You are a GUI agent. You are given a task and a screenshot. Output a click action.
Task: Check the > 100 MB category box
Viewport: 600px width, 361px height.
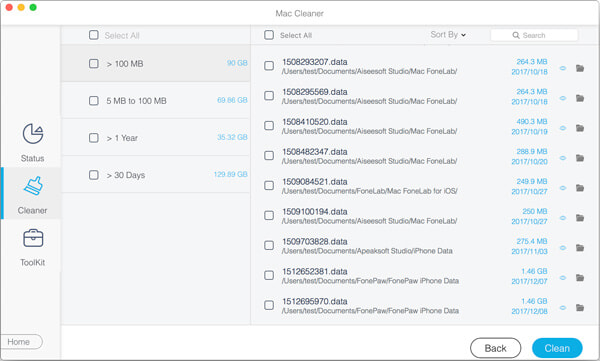tap(94, 64)
